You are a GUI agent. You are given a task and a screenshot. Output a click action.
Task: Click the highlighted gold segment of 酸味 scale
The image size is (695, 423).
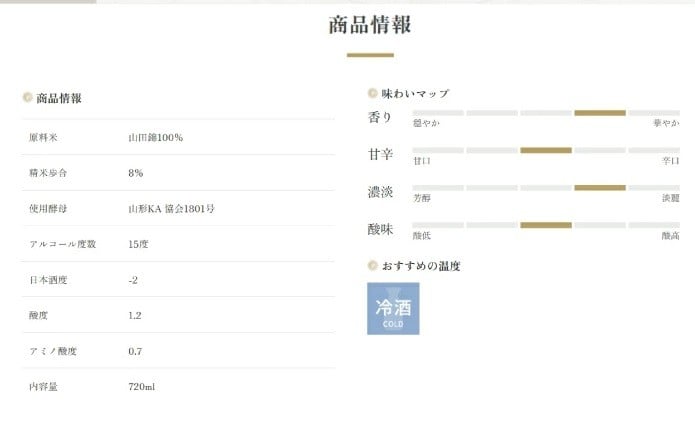coord(546,225)
